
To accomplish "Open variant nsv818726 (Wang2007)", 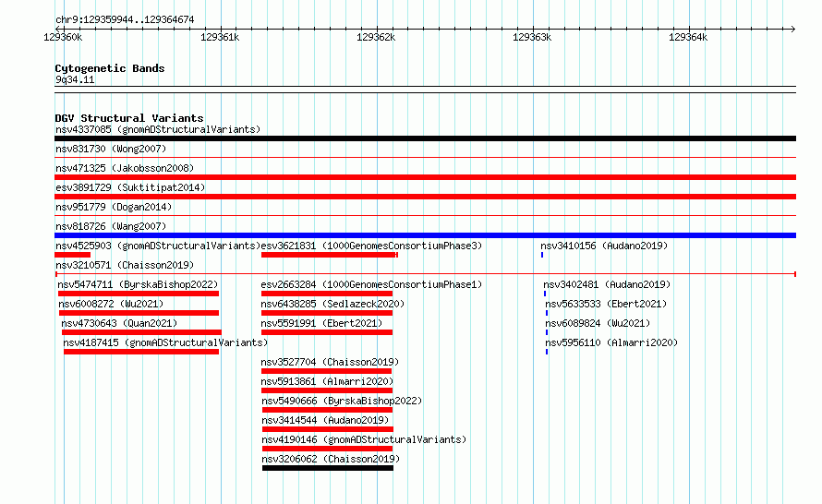I will coord(111,226).
